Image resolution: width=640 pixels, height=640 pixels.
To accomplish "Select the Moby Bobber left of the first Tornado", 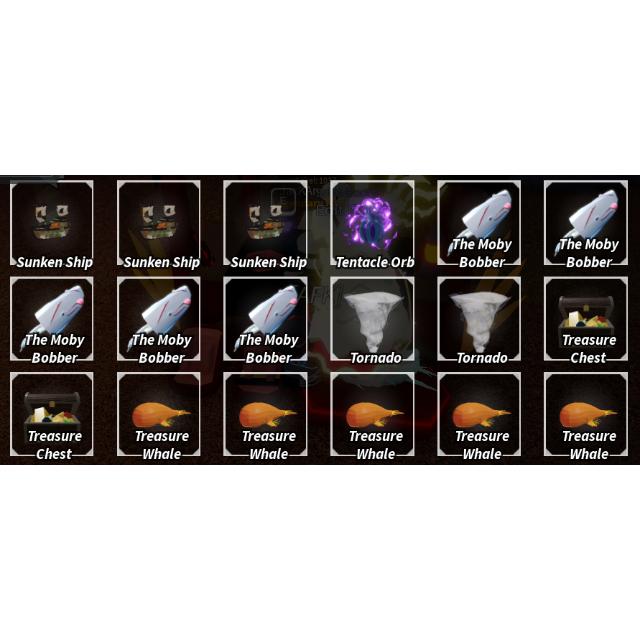I will [265, 319].
